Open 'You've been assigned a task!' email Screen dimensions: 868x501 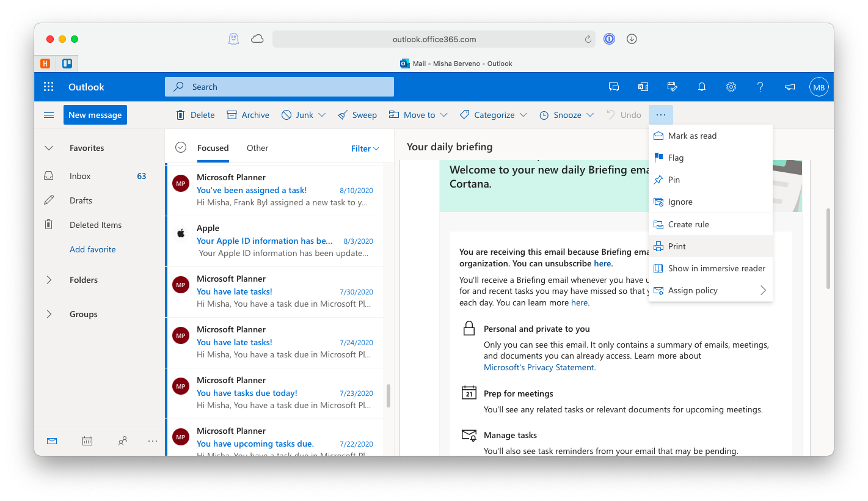(274, 191)
